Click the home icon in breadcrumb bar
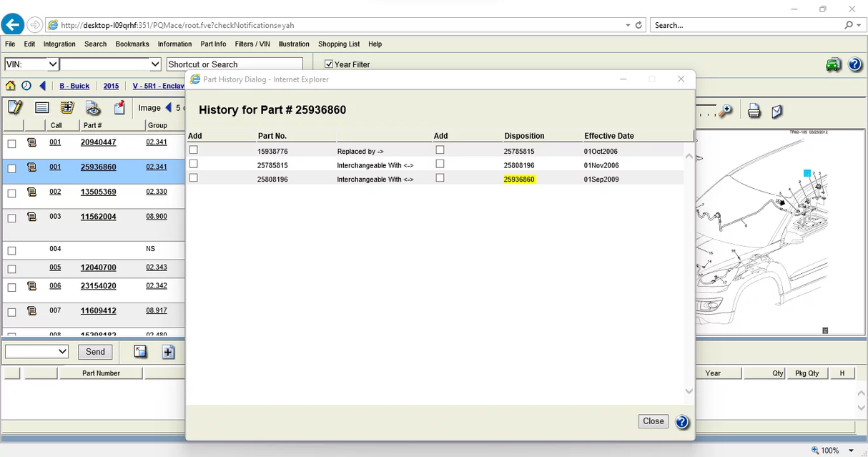This screenshot has width=868, height=457. click(x=10, y=86)
